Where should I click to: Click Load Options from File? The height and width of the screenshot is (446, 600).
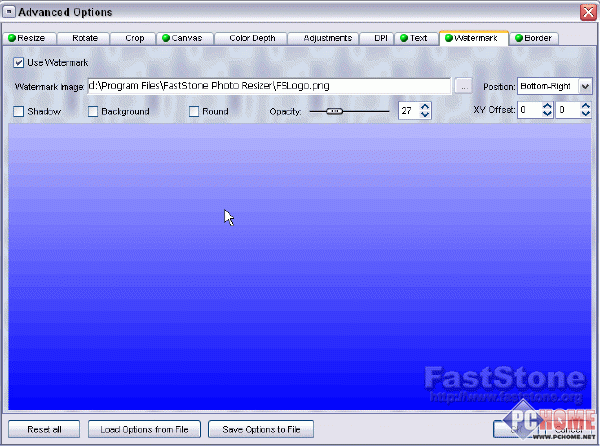pyautogui.click(x=144, y=429)
